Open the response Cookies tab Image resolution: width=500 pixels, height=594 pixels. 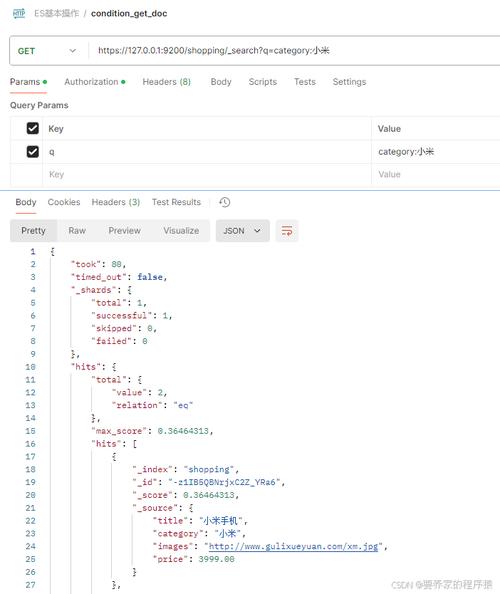(x=64, y=202)
